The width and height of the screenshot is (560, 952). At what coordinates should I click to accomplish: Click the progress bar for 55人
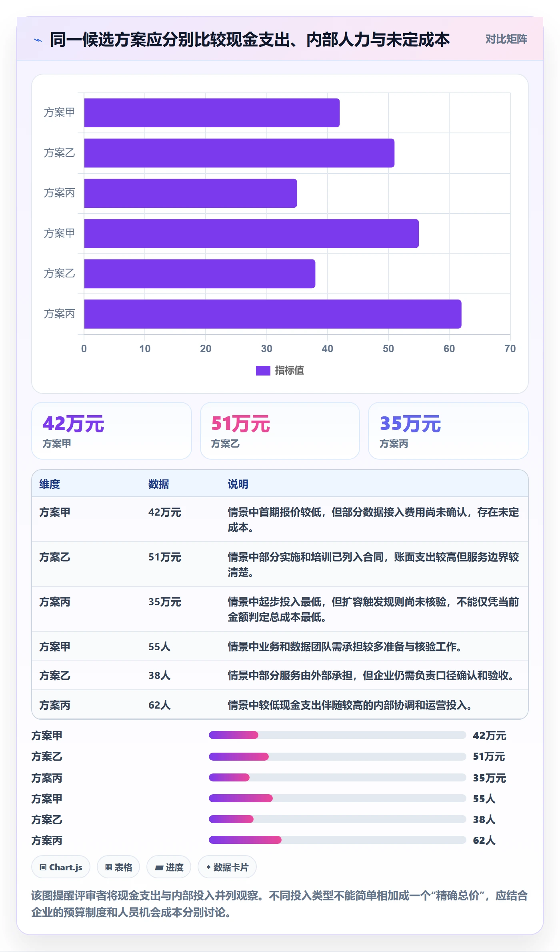[337, 798]
